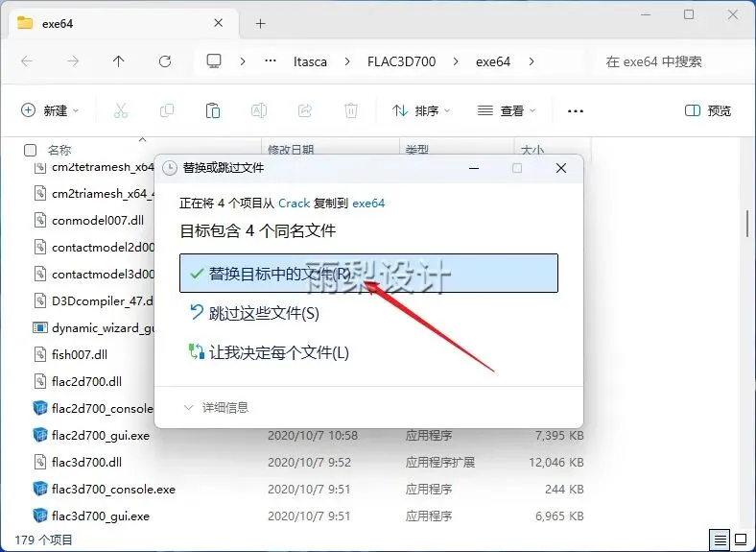Select Itasca in the breadcrumb path
The width and height of the screenshot is (756, 552).
point(310,61)
